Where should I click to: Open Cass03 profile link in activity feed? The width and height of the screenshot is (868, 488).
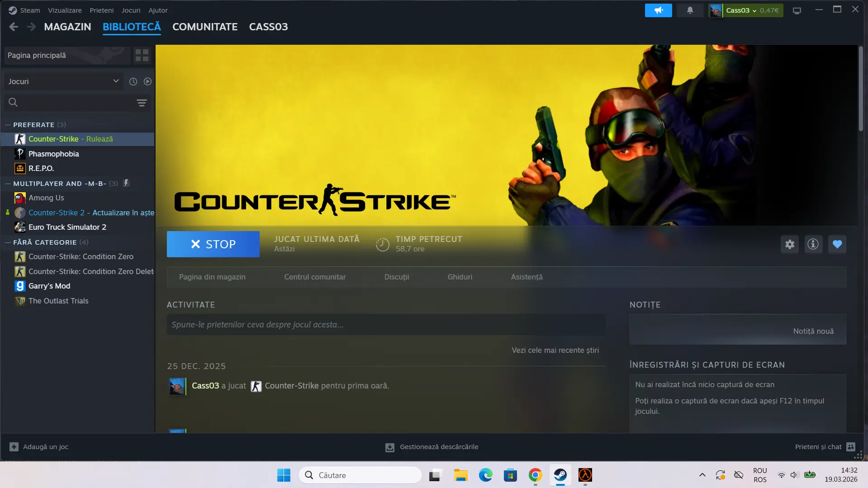[205, 386]
